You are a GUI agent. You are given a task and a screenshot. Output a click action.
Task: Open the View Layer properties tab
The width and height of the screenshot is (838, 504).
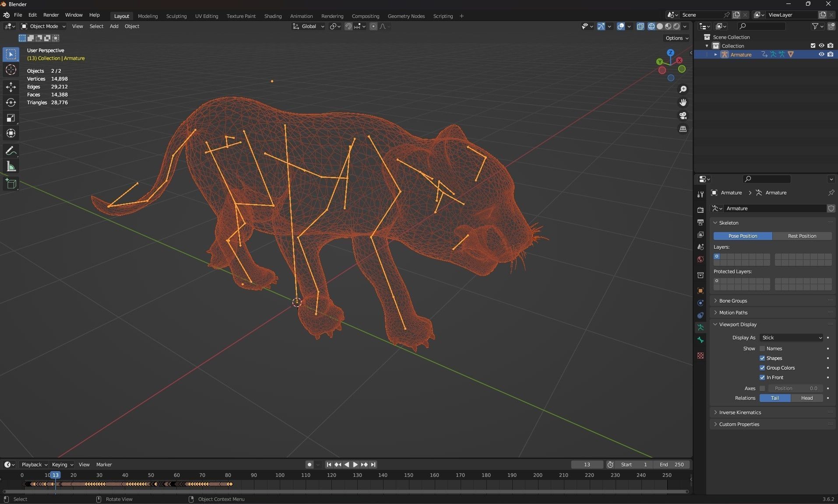coord(701,235)
